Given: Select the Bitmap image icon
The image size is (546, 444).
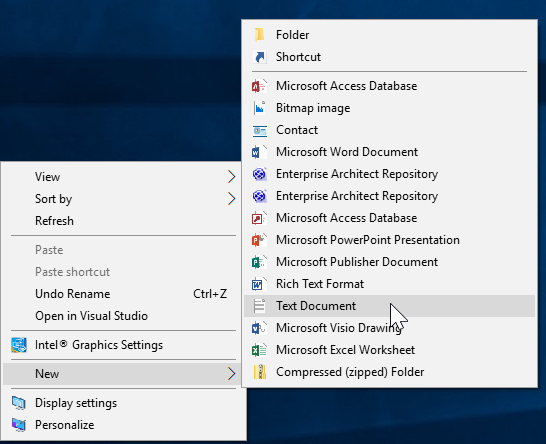Looking at the screenshot, I should tap(259, 108).
